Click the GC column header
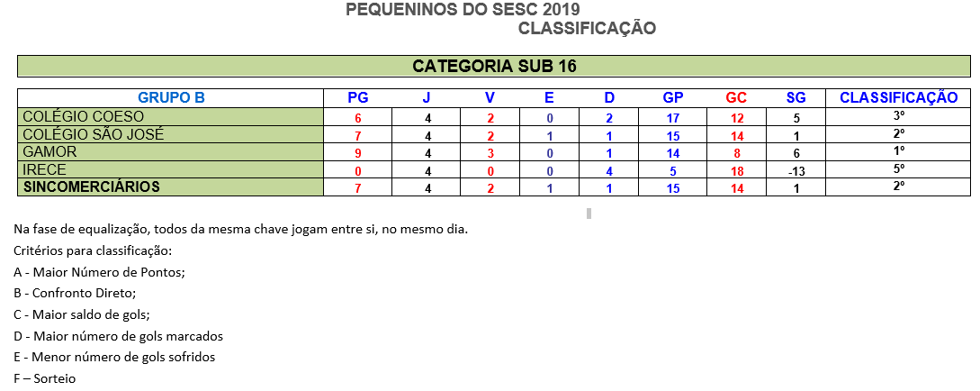This screenshot has height=391, width=980. [x=736, y=98]
